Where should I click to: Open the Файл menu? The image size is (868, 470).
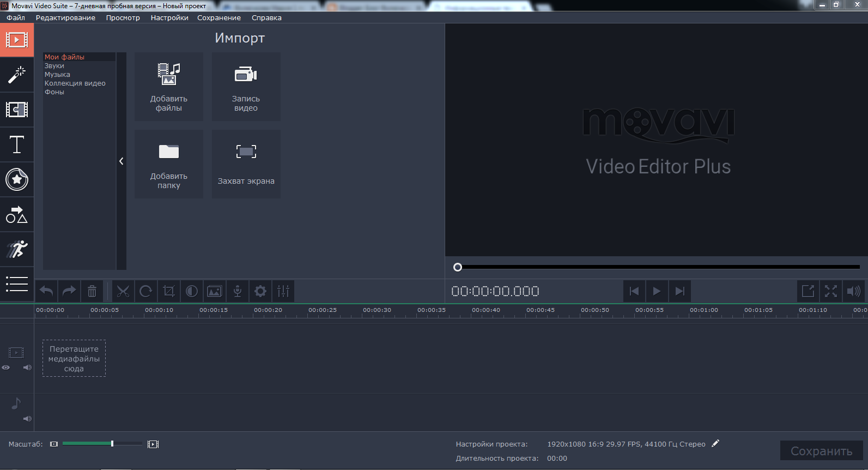[16, 17]
